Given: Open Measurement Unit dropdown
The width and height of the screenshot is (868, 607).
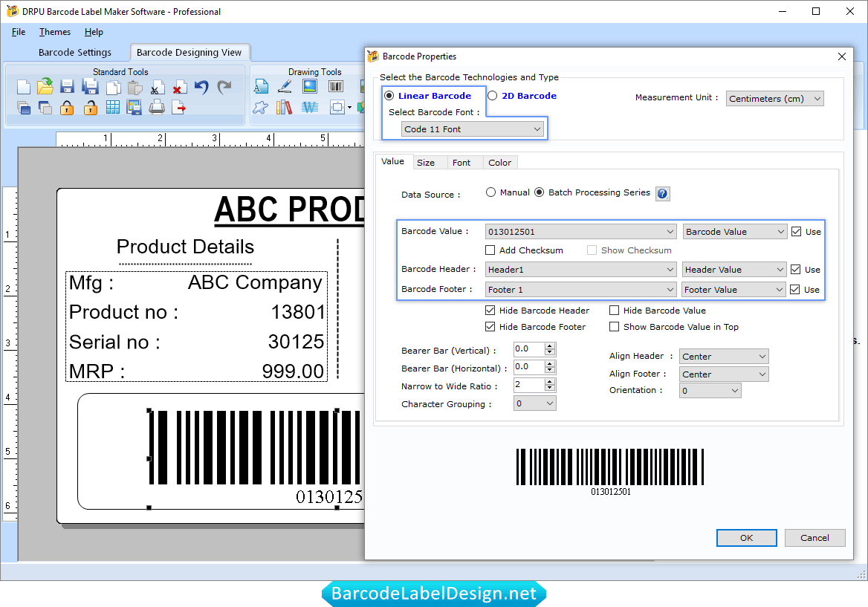Looking at the screenshot, I should (x=774, y=99).
